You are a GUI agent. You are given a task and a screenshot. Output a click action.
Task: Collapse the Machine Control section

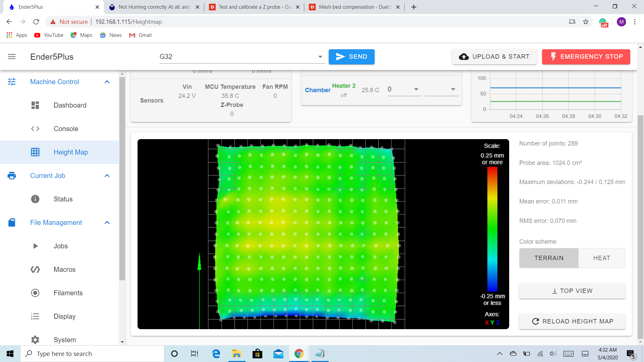(107, 82)
